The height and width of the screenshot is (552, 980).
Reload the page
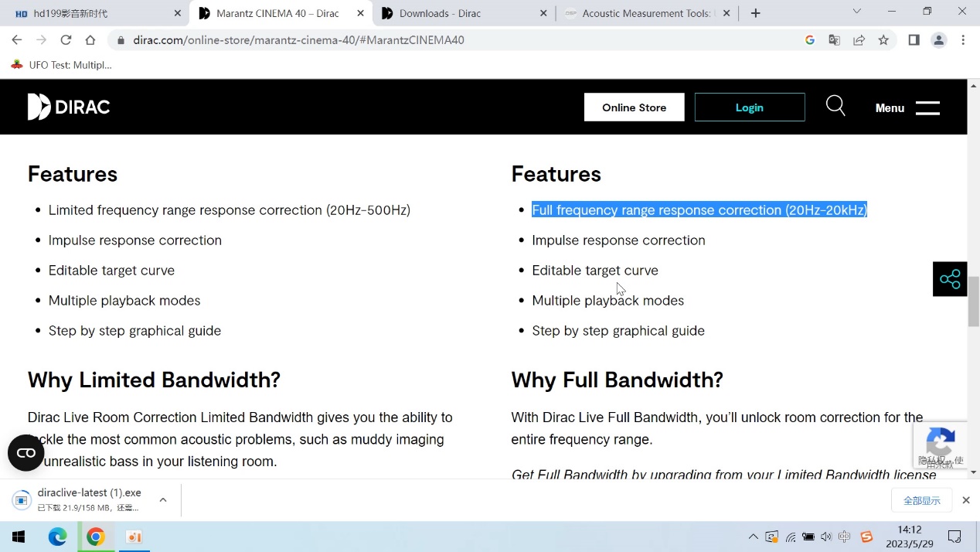(x=66, y=40)
